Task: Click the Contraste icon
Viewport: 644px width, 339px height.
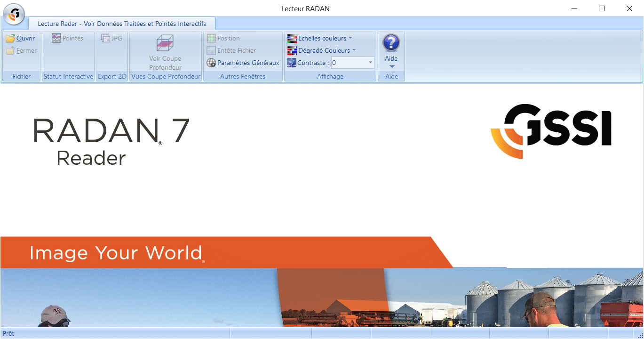Action: click(x=292, y=63)
